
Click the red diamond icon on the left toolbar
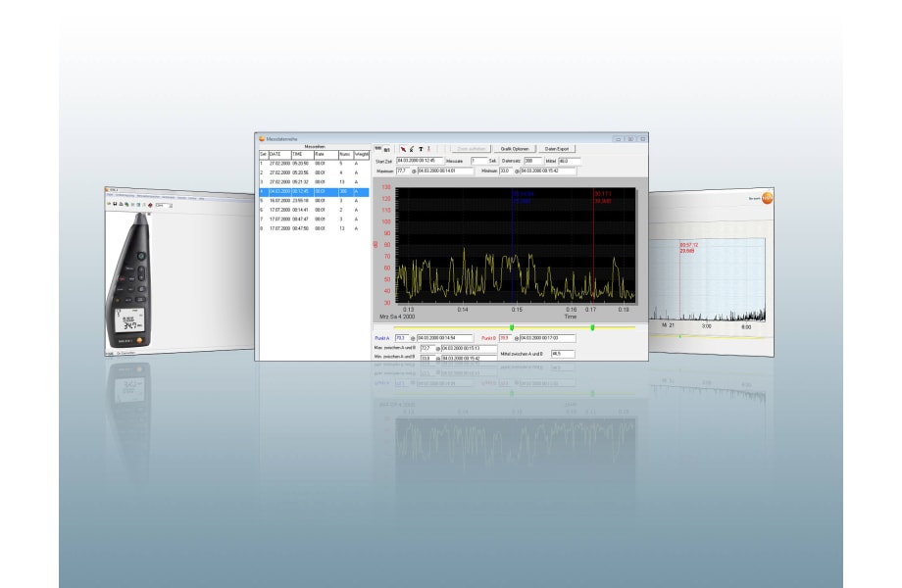[150, 205]
